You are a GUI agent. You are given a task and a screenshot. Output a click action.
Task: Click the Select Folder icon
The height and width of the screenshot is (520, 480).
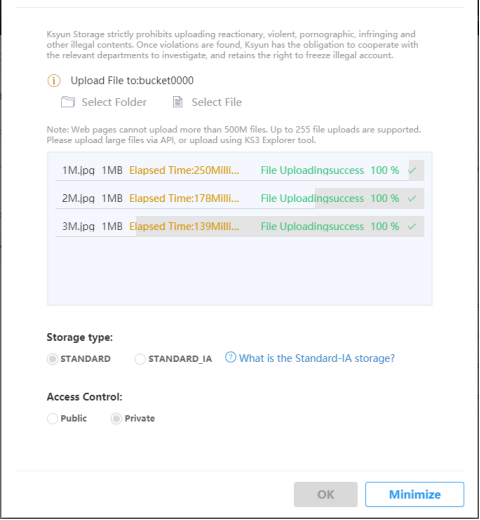click(68, 102)
